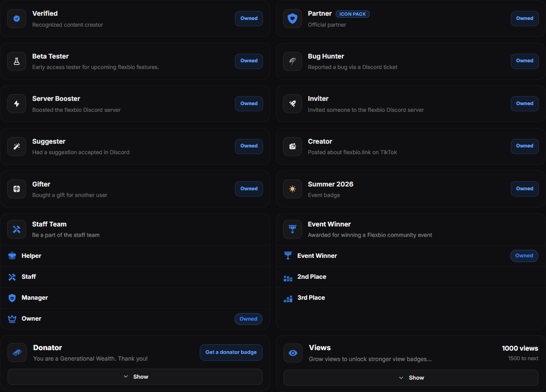Click the Views eye icon
The image size is (546, 392).
[293, 353]
